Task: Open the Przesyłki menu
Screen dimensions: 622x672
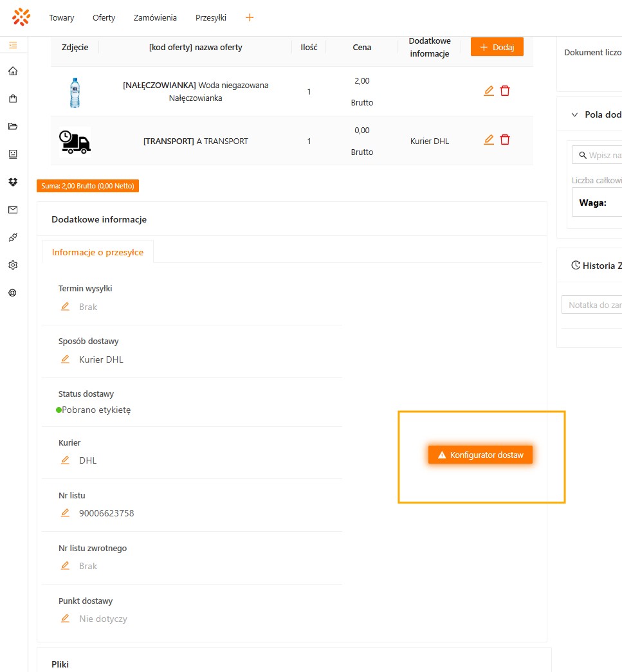Action: tap(210, 18)
